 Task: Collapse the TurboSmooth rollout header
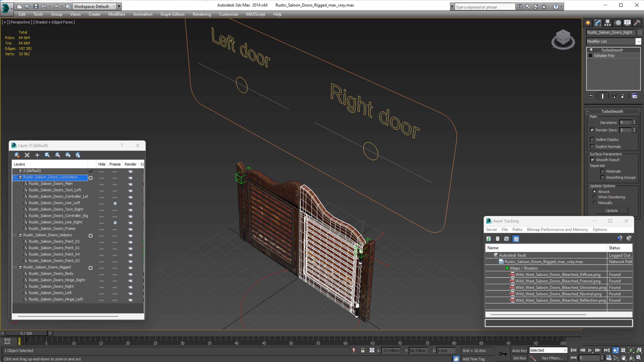[612, 111]
